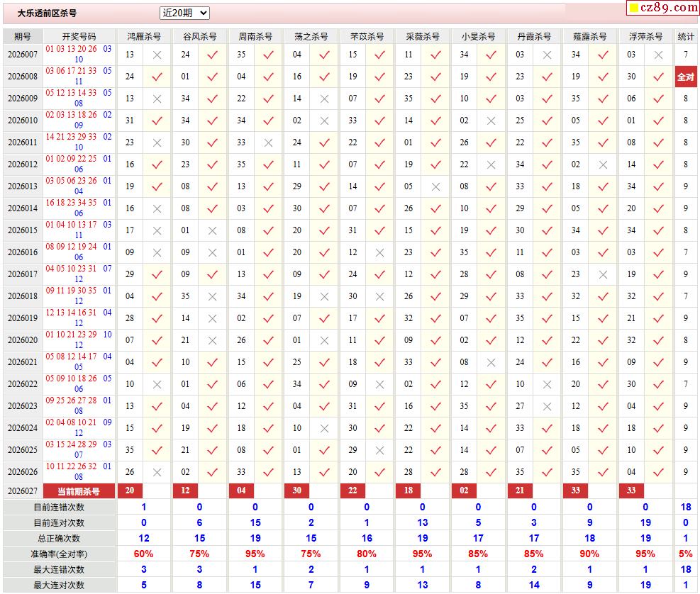
Task: Click the 鸿雁杀号 column header
Action: point(144,36)
